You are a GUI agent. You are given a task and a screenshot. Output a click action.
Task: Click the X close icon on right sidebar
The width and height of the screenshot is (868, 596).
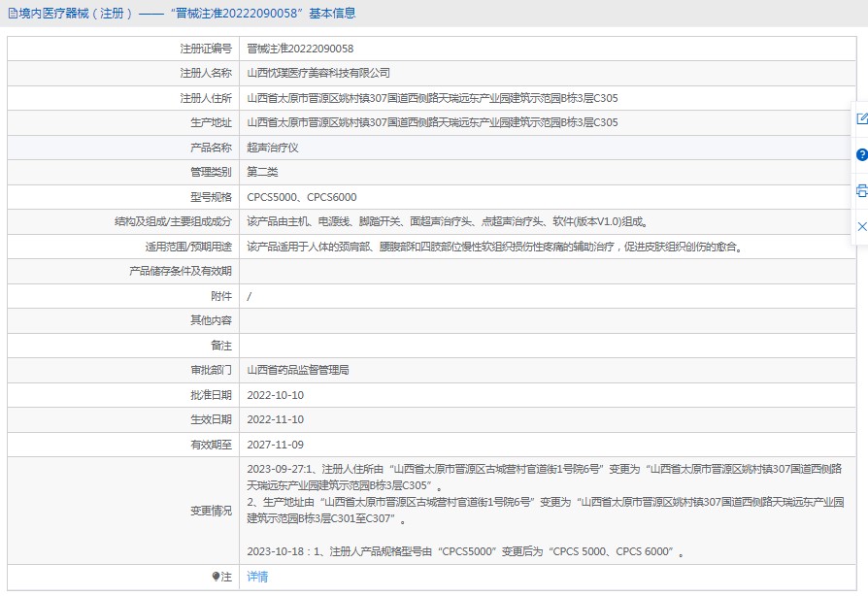[x=861, y=226]
